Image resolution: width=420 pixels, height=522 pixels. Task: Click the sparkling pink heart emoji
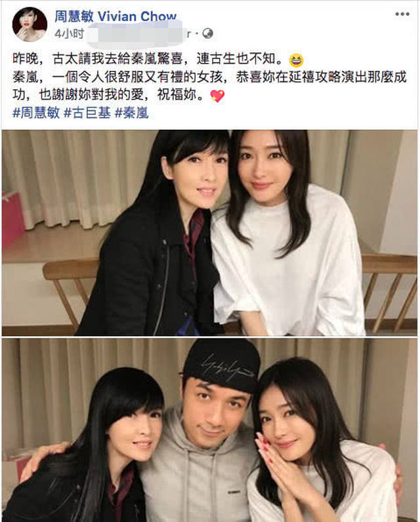[217, 96]
